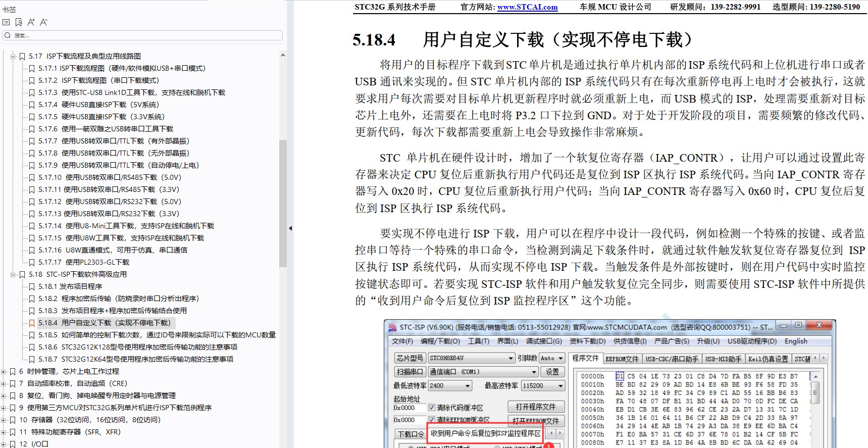This screenshot has width=868, height=448.
Task: Go to bookmark 5.18.3 发布项目程序+程序加密后传输结合使用
Action: point(113,311)
